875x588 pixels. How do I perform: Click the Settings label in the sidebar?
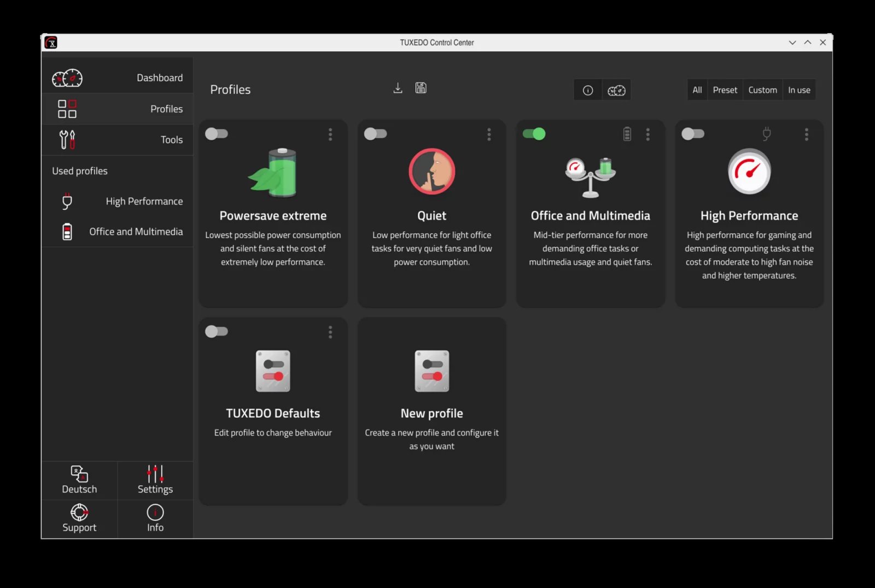pyautogui.click(x=155, y=489)
